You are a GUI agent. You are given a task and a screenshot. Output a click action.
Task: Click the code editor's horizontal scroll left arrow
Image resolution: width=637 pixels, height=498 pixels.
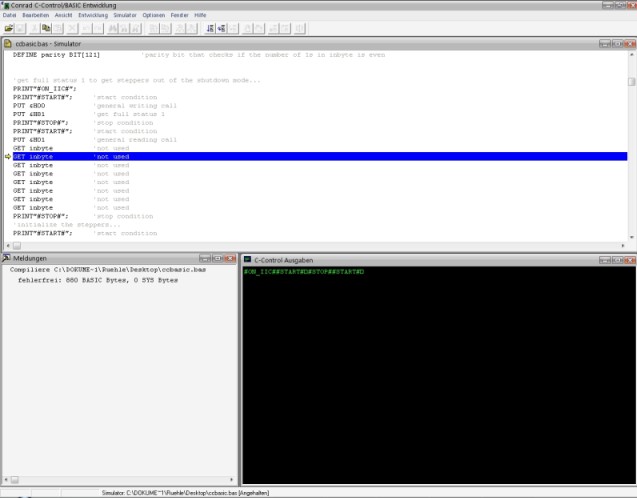[8, 245]
